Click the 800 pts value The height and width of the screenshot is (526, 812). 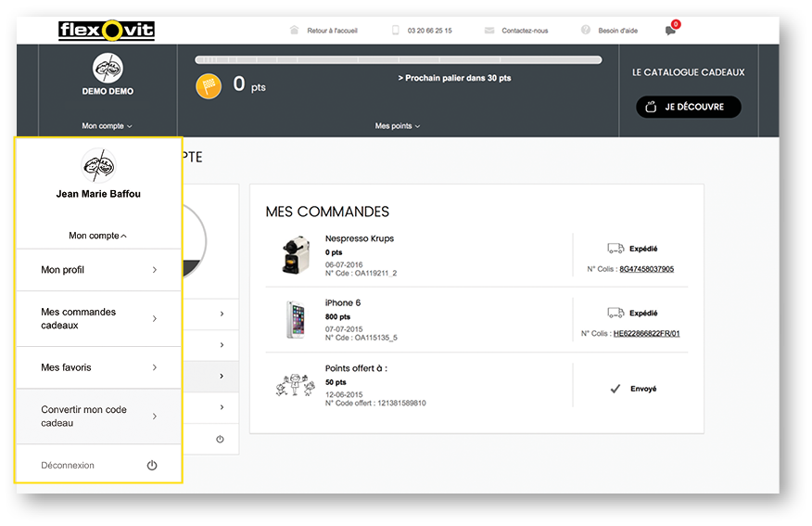click(x=337, y=316)
